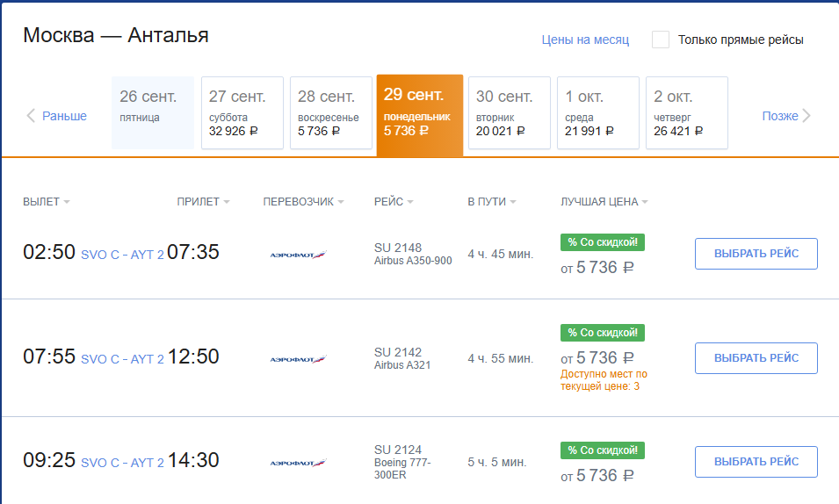The width and height of the screenshot is (839, 504).
Task: Click the Со скидкой badge for SU 2142
Action: coord(603,333)
